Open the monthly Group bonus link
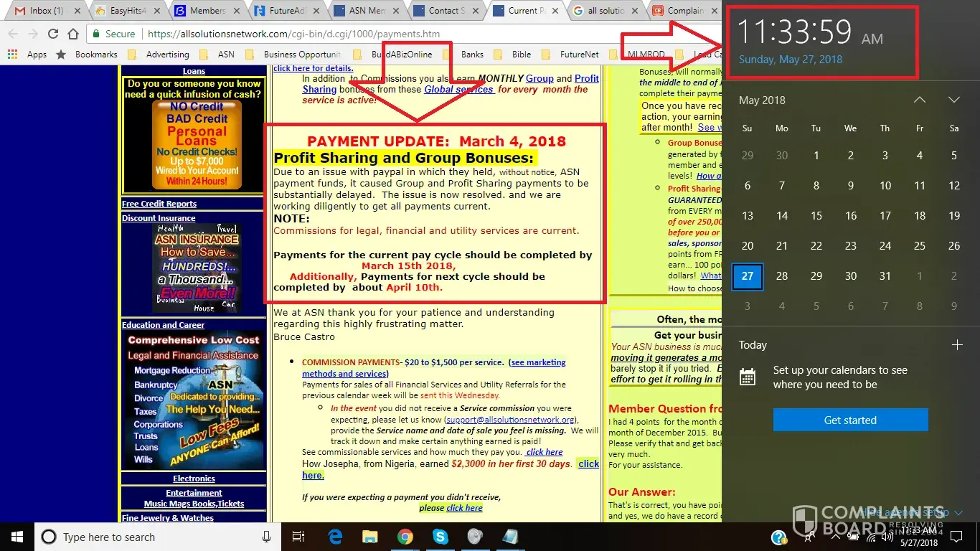 tap(540, 79)
